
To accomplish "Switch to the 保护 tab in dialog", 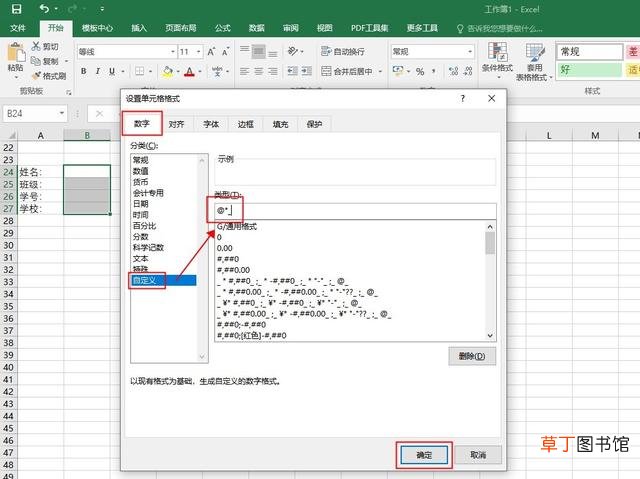I will (314, 124).
